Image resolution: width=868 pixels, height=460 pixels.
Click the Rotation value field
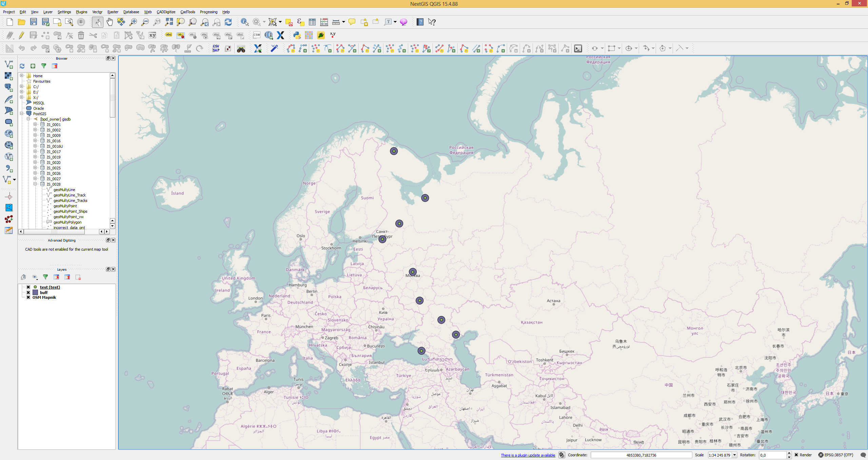[772, 455]
